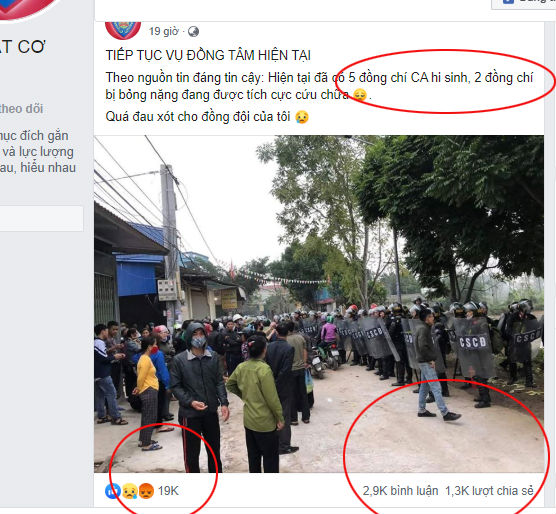Viewport: 556px width, 514px height.
Task: Click the large page profile logo at top-left
Action: (x=28, y=9)
